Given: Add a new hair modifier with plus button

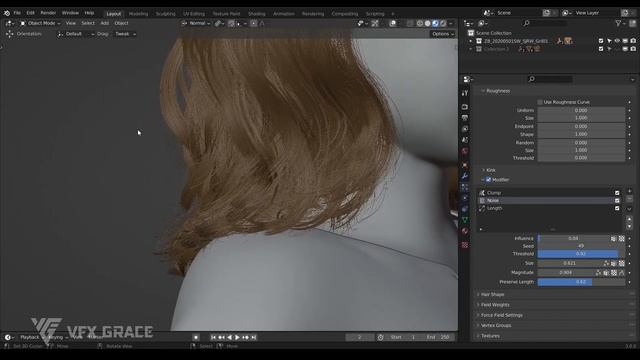Looking at the screenshot, I should [629, 191].
